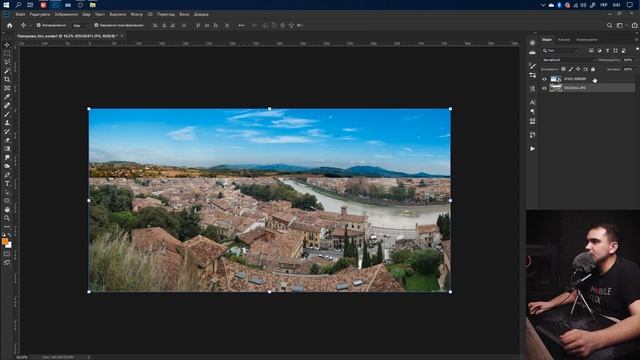Open the Histogram panel icon
640x360 pixels.
(x=532, y=53)
